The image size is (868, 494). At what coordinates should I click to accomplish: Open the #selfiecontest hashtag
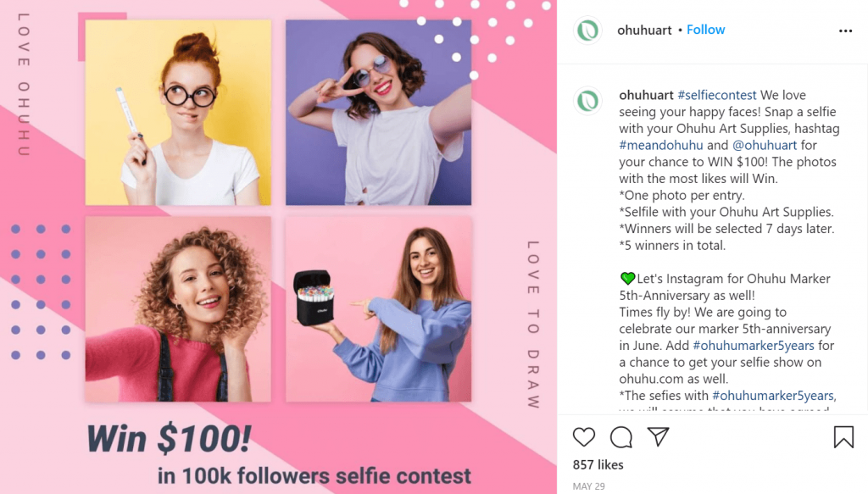[x=717, y=95]
